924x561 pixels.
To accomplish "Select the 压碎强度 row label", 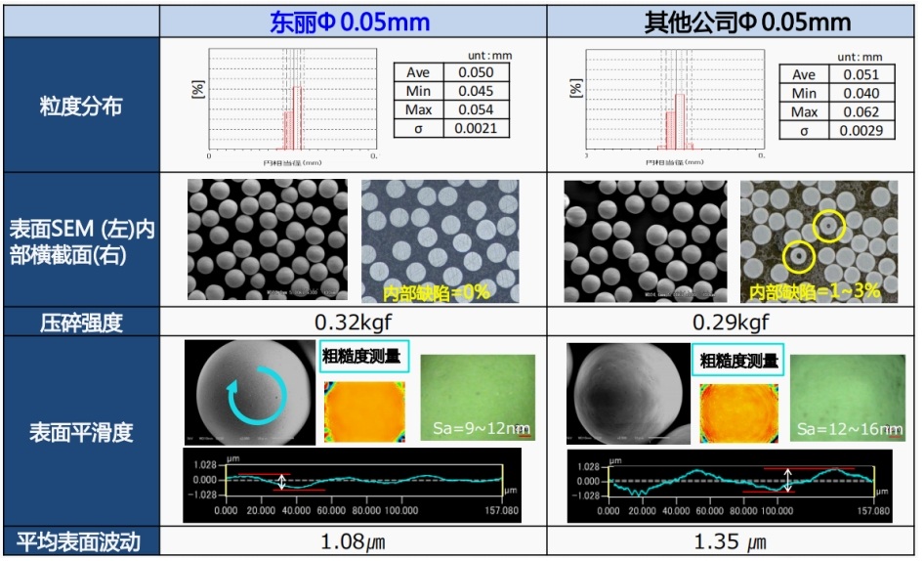I will coord(81,323).
